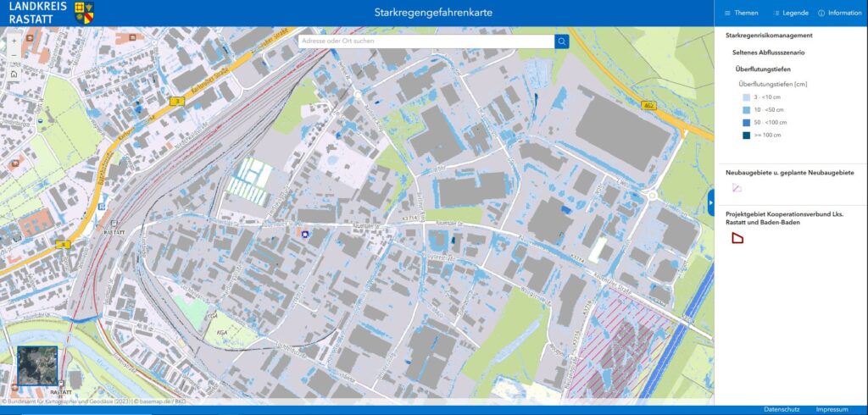The image size is (868, 415).
Task: Click the >= 100 cm dark swatch
Action: (745, 136)
